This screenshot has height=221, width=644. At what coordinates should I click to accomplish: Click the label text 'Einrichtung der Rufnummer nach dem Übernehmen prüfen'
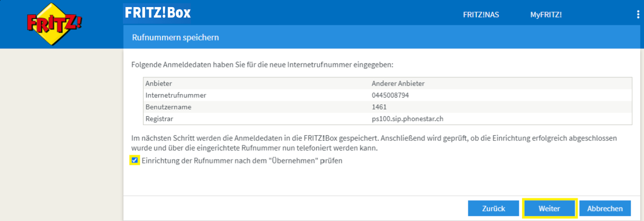pyautogui.click(x=241, y=161)
